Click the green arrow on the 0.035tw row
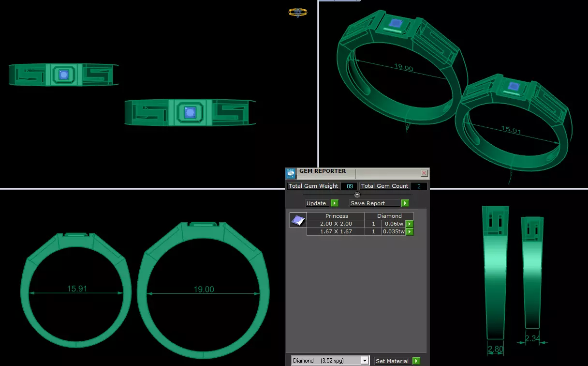Viewport: 588px width, 366px height. point(410,232)
